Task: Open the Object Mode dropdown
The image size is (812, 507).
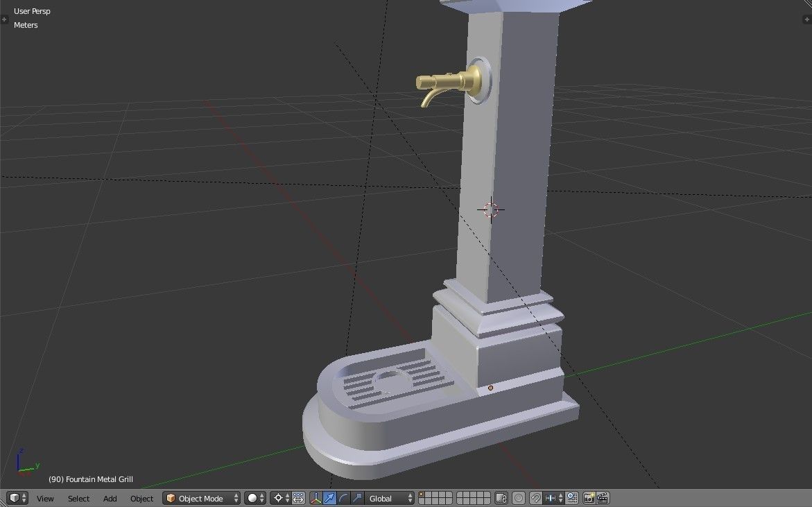Action: tap(202, 498)
